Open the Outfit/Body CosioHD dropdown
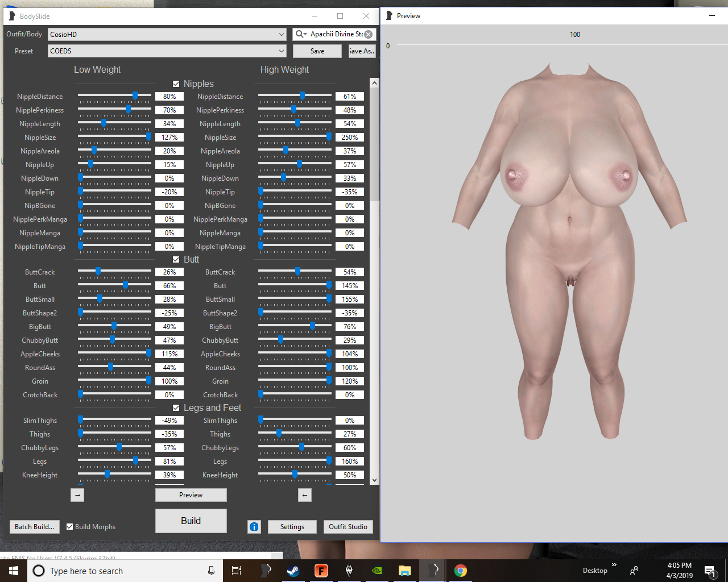This screenshot has height=582, width=728. tap(167, 35)
